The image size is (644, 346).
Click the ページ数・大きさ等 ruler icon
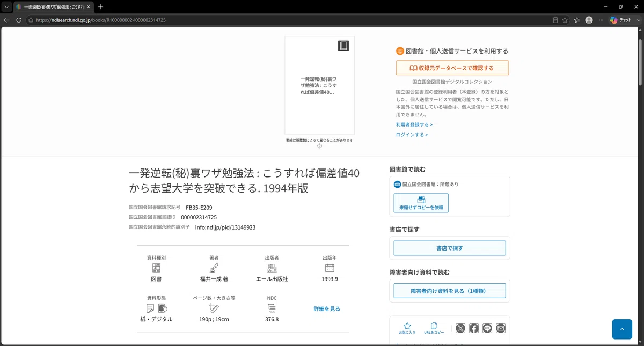(x=214, y=308)
